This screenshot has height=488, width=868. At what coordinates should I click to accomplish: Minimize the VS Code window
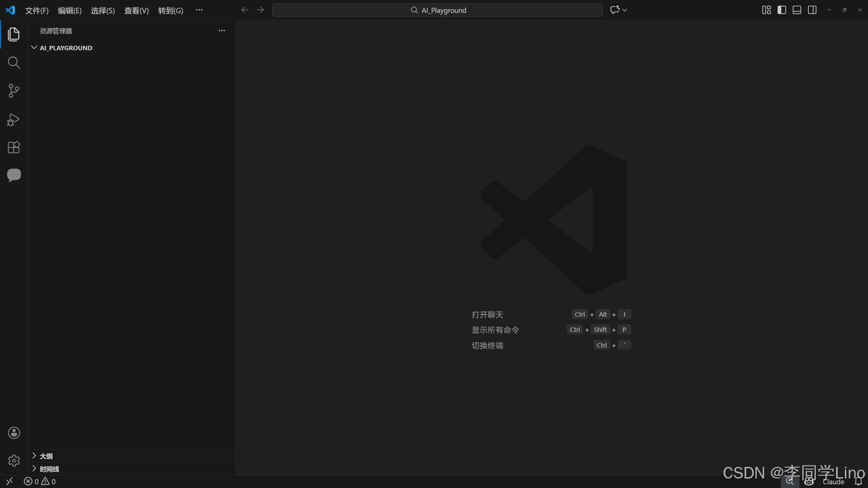(x=829, y=10)
